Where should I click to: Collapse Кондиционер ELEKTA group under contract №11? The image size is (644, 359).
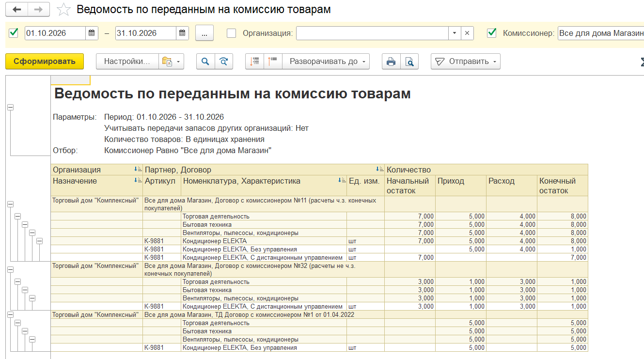pyautogui.click(x=39, y=241)
